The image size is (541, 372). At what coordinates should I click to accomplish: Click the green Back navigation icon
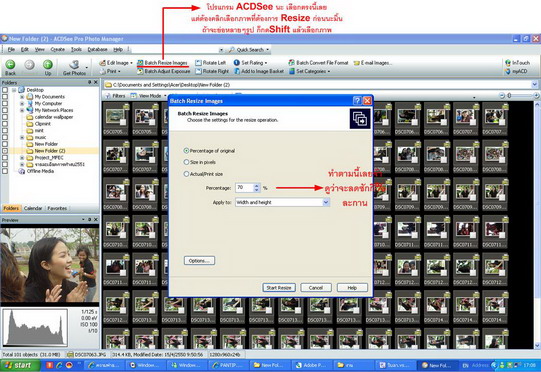(10, 65)
